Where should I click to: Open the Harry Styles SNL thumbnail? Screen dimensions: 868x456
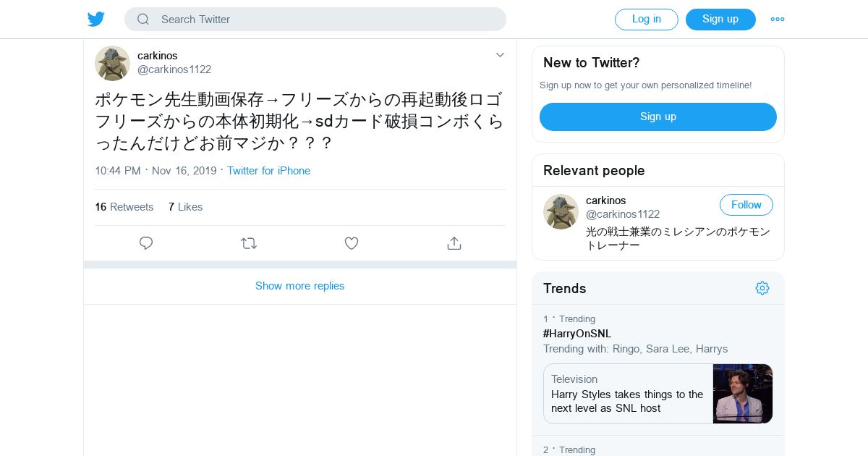pyautogui.click(x=743, y=394)
